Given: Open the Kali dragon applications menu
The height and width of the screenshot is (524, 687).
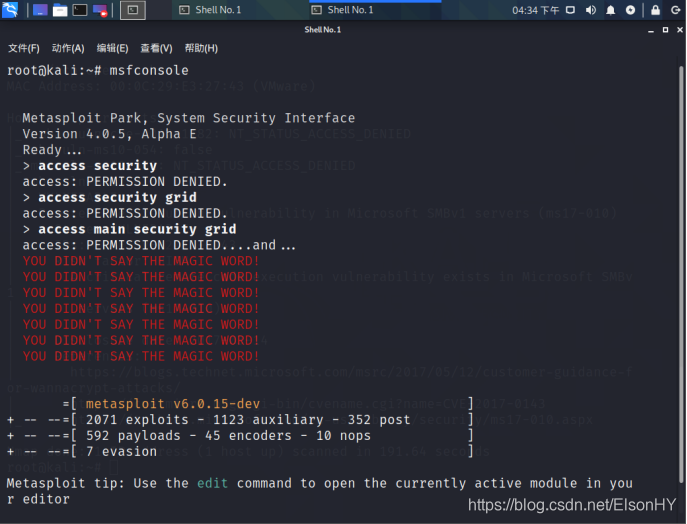Looking at the screenshot, I should coord(10,10).
